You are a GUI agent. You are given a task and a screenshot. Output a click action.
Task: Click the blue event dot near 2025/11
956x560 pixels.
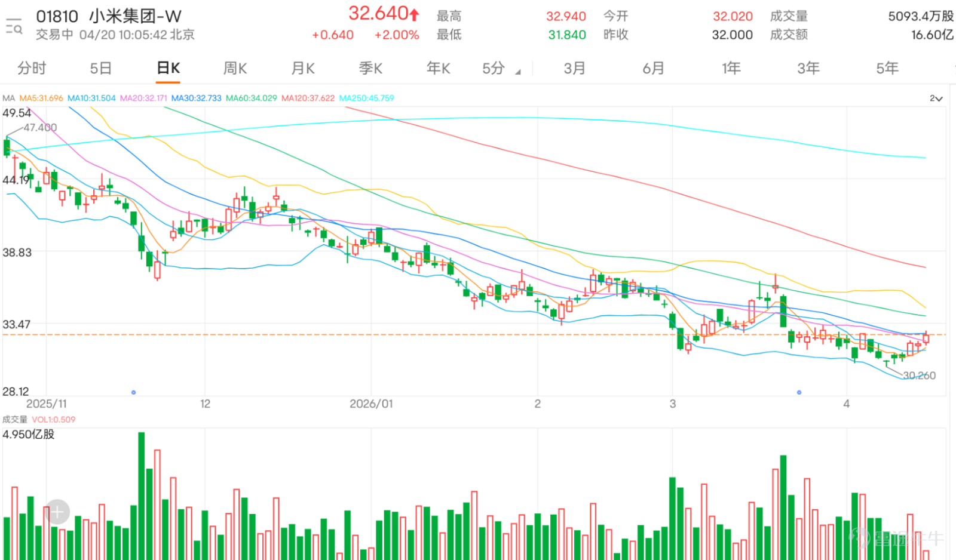point(133,392)
